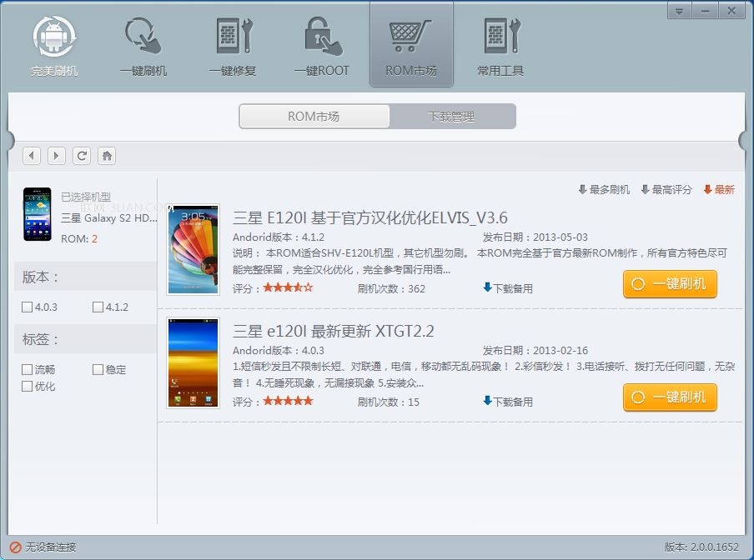Click the five-star rating of XTGT2.2 ROM
Viewport: 754px width, 560px height.
coord(288,401)
